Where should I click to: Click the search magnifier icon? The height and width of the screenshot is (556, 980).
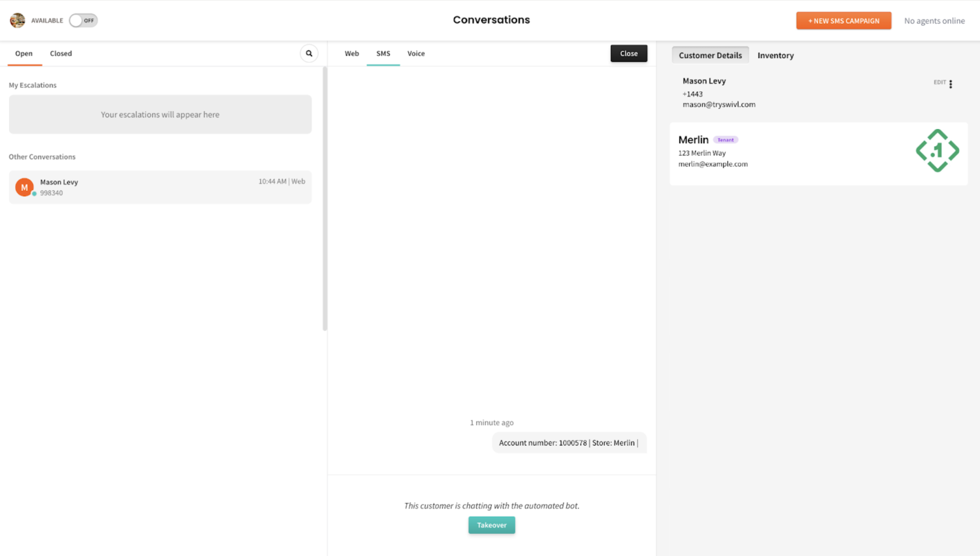click(x=309, y=54)
